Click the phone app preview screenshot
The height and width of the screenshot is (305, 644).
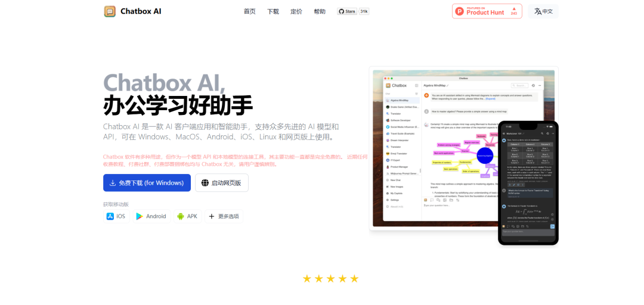point(528,183)
